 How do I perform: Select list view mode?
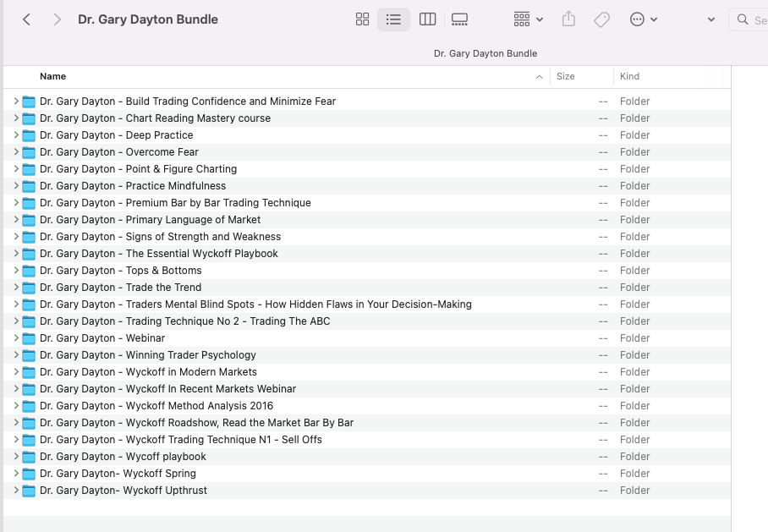pyautogui.click(x=393, y=19)
